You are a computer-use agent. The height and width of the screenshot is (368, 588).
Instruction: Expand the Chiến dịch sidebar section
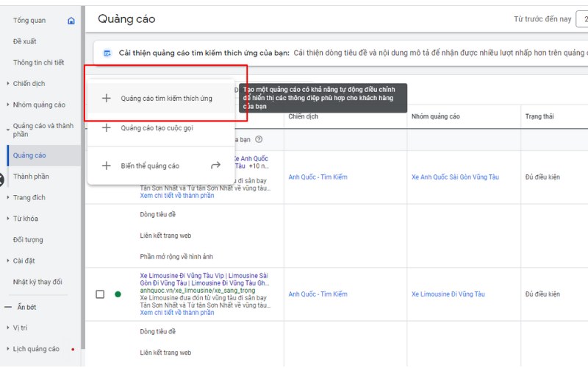click(8, 84)
